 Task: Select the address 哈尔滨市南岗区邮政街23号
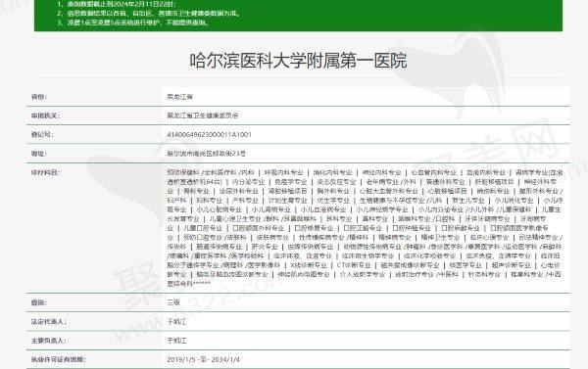[207, 154]
